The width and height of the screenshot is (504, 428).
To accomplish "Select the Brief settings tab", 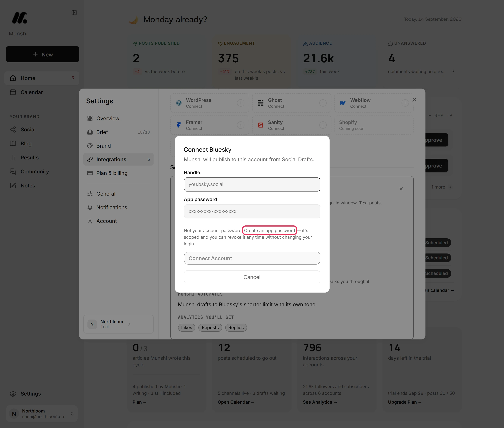I will (118, 132).
